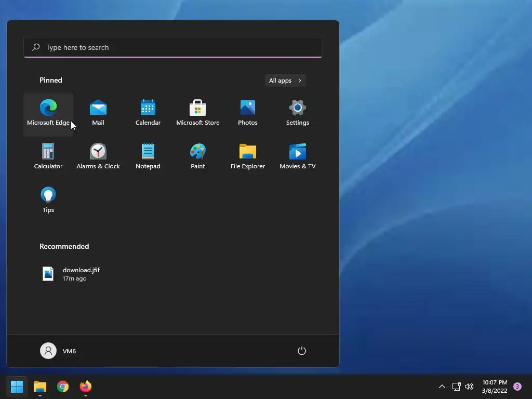The width and height of the screenshot is (532, 399).
Task: Open the clock showing 10:07 PM
Action: pyautogui.click(x=495, y=387)
